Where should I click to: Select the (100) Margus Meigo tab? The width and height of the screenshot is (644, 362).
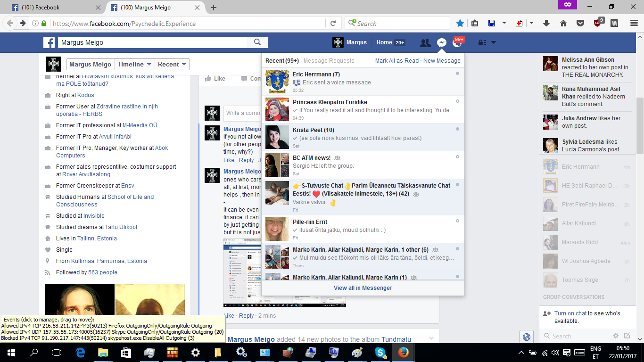point(157,8)
